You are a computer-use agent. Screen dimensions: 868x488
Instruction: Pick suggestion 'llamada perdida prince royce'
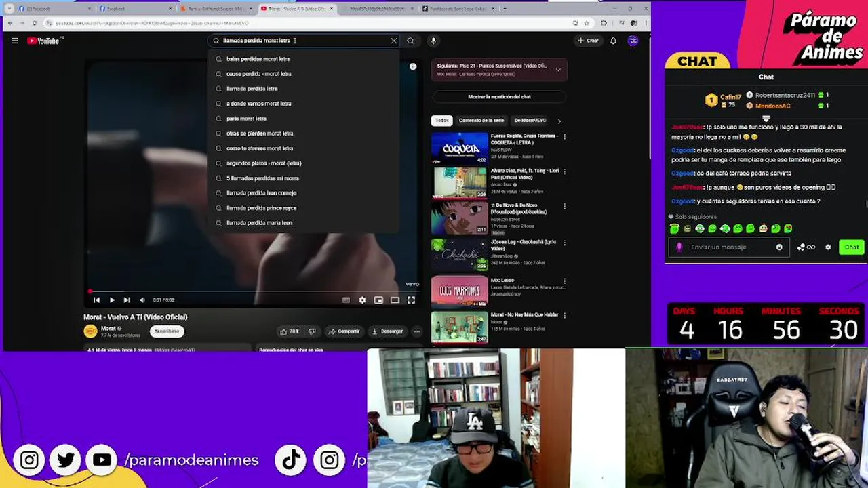point(303,208)
